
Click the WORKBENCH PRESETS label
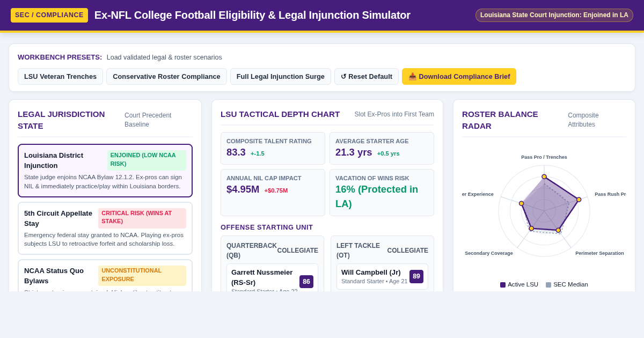(60, 57)
